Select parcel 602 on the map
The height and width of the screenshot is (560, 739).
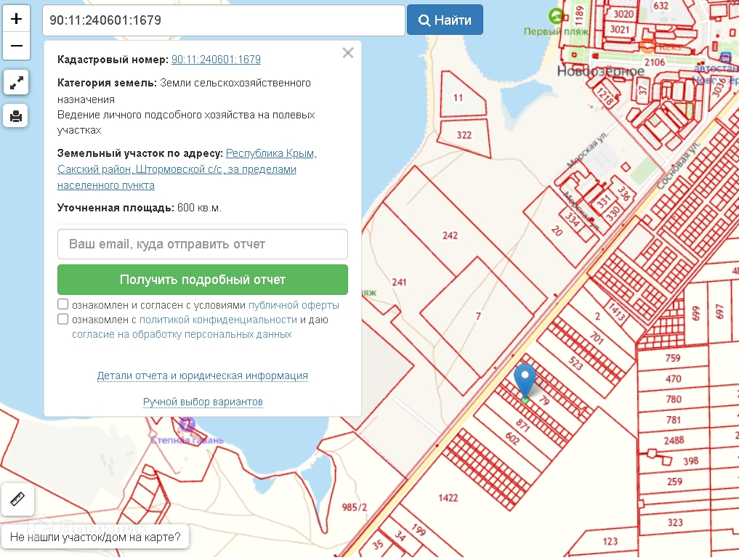pos(512,439)
